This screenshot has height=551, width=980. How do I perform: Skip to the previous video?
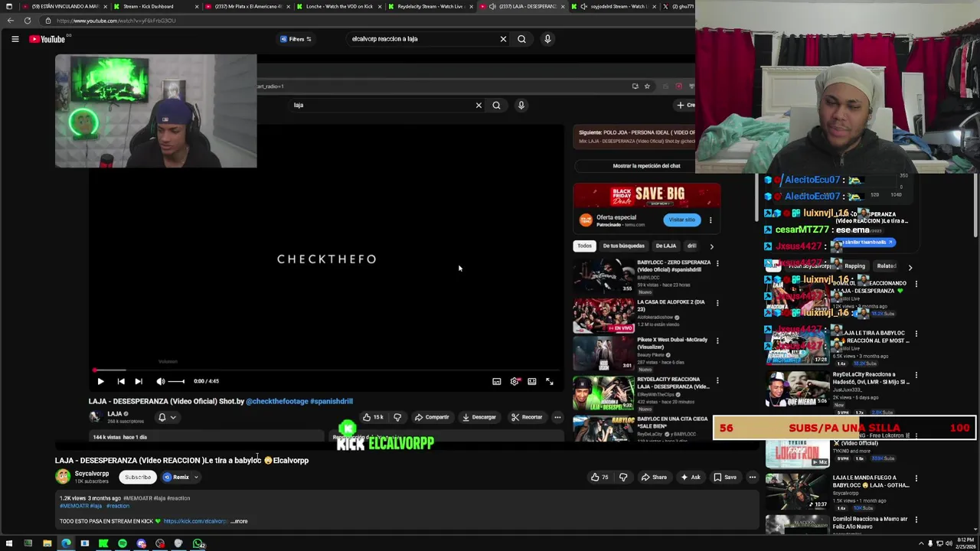click(121, 381)
